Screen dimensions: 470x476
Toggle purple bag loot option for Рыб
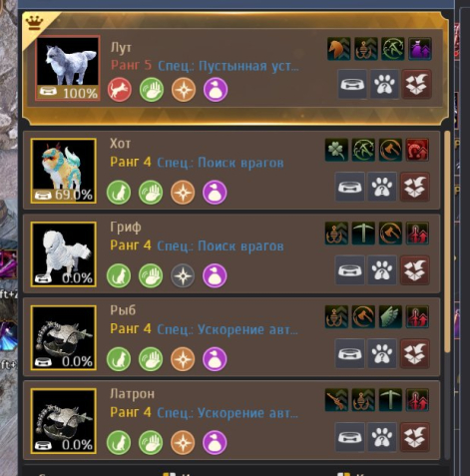pos(215,359)
